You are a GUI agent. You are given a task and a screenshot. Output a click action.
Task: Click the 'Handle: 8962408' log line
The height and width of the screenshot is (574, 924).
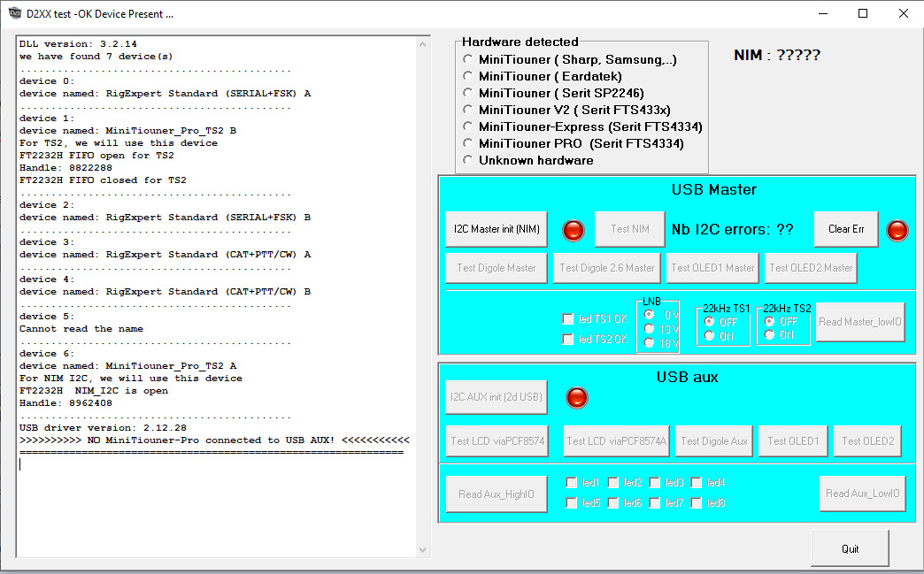coord(65,403)
